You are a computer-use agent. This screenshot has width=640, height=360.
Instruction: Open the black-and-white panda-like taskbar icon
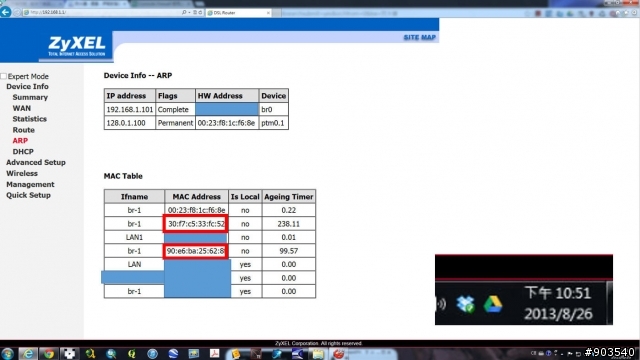point(69,353)
